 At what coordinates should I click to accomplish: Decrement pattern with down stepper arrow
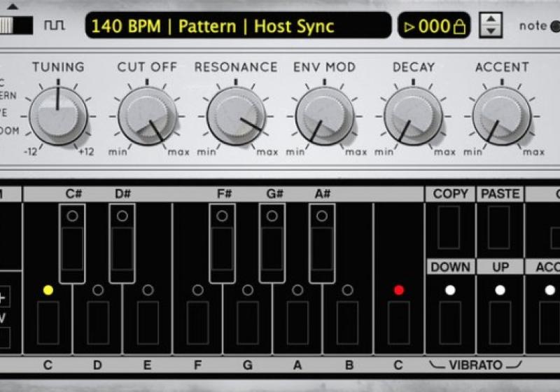(x=491, y=31)
